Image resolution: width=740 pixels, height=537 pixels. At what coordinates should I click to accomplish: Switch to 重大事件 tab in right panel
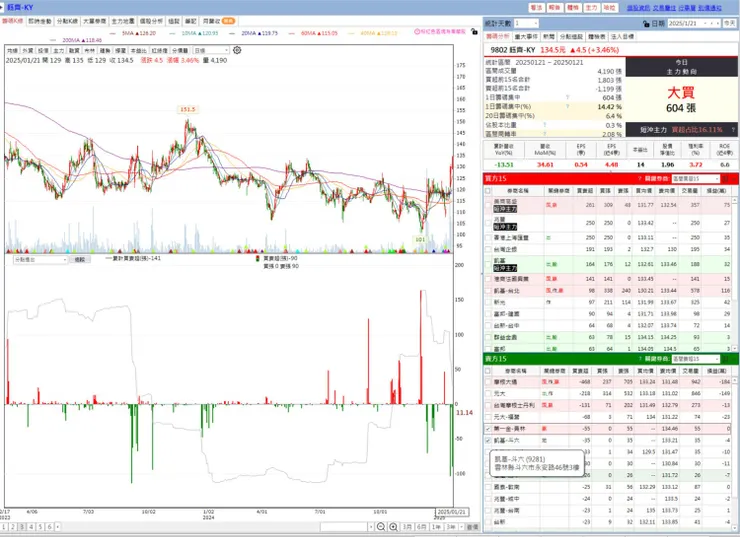pyautogui.click(x=526, y=36)
